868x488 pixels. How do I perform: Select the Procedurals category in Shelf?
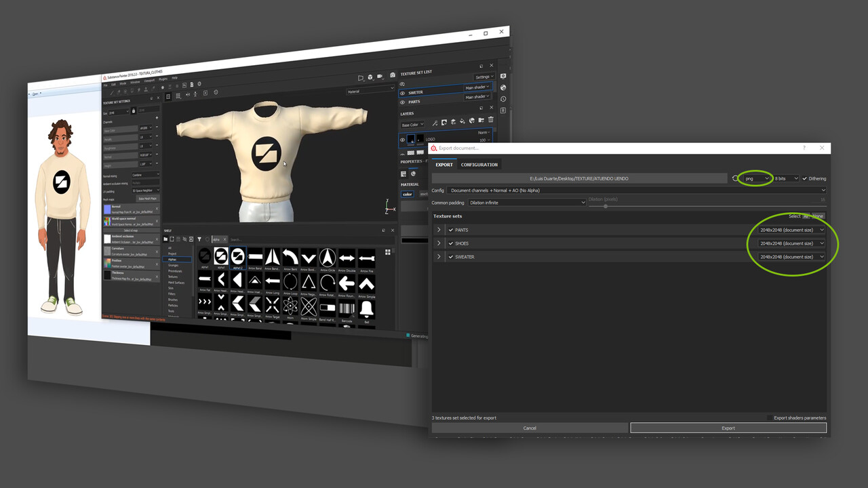coord(174,270)
